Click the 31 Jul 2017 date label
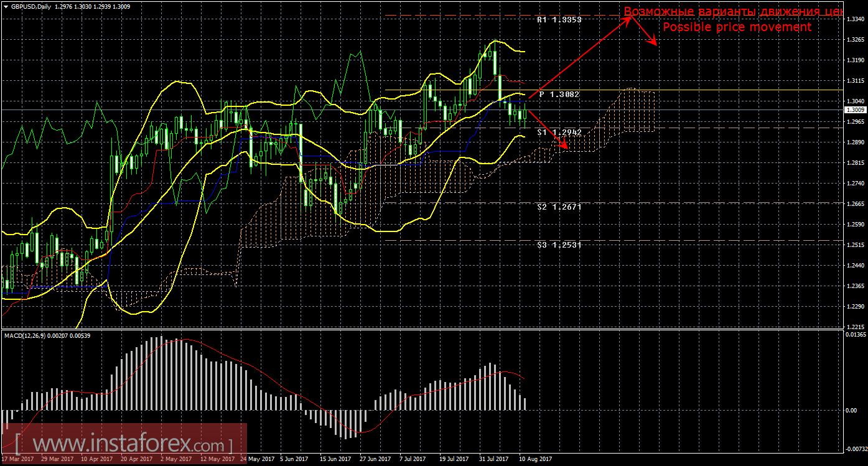The height and width of the screenshot is (466, 868). [494, 459]
